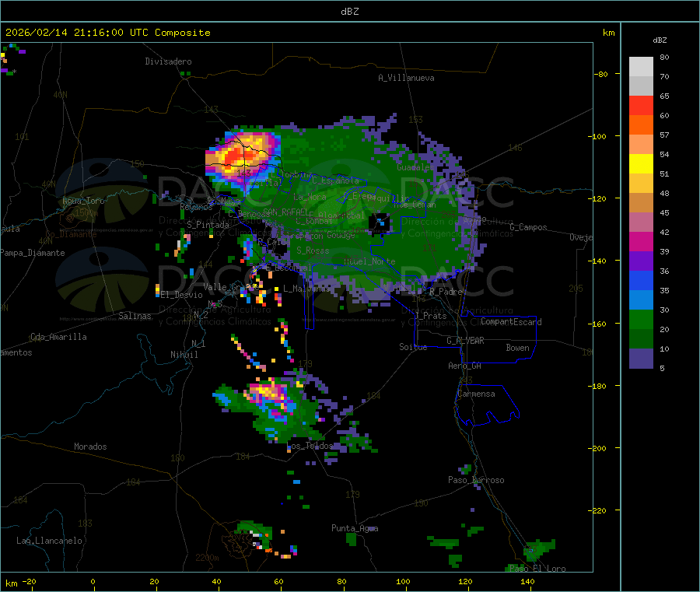This screenshot has height=592, width=700.
Task: Click the 100 km horizontal axis tick
Action: point(403,581)
